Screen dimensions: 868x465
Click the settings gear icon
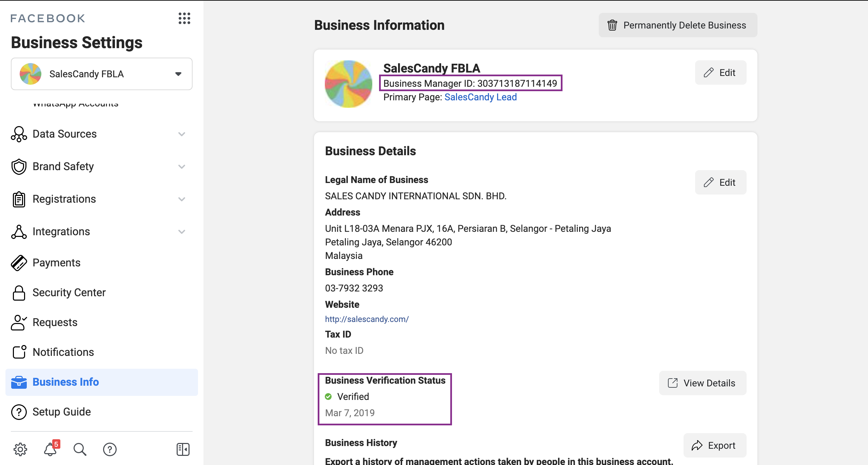point(20,449)
